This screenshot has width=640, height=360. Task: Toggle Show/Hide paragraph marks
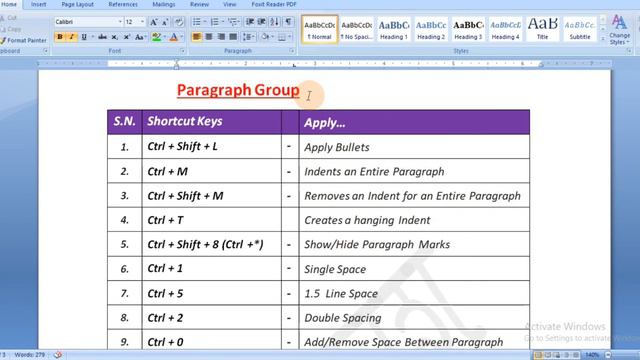tap(289, 22)
